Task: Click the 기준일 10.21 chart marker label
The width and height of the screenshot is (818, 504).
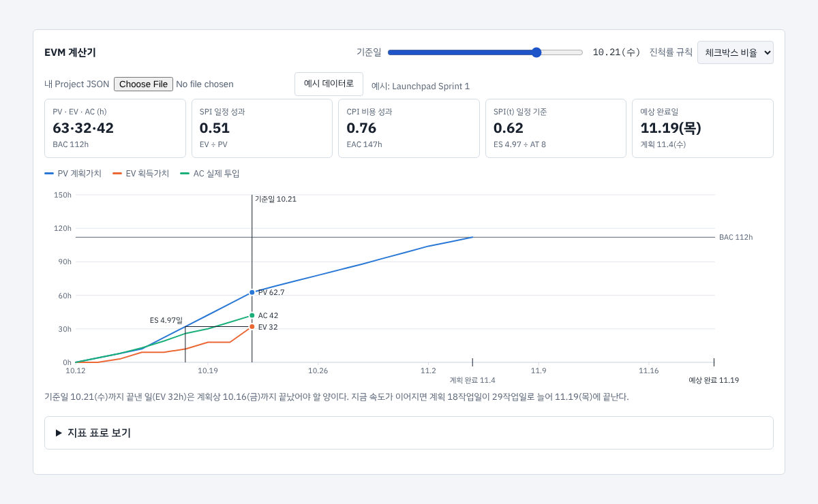Action: click(275, 199)
